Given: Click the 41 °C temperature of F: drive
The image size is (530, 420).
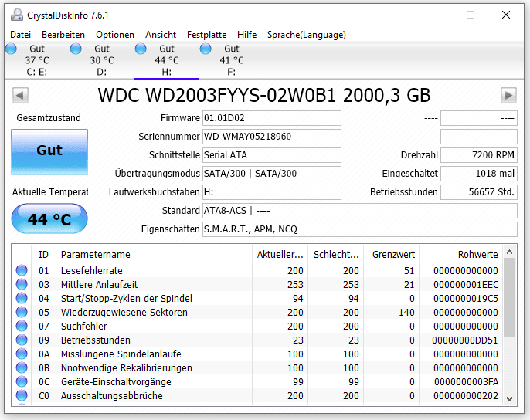Looking at the screenshot, I should [232, 60].
